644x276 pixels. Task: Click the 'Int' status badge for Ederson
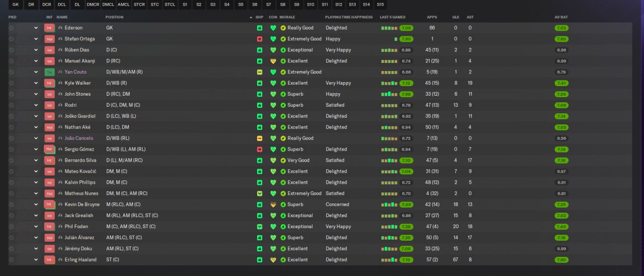click(x=49, y=28)
